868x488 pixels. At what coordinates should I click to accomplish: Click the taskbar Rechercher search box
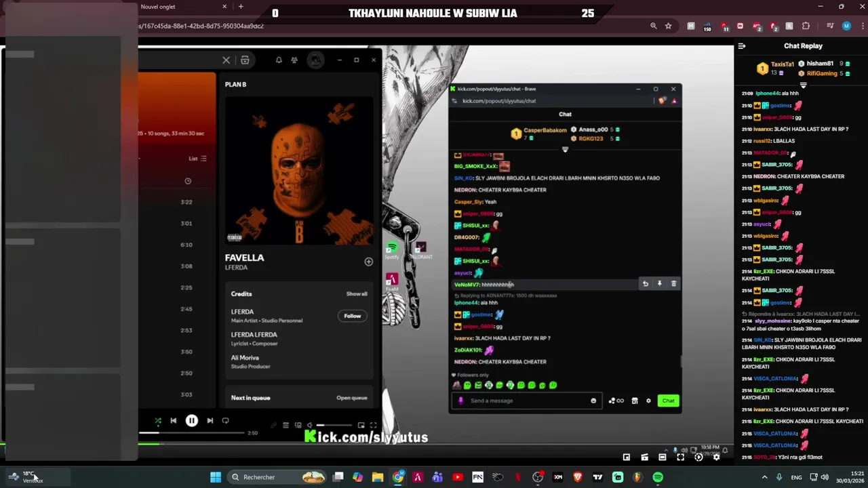pos(277,477)
